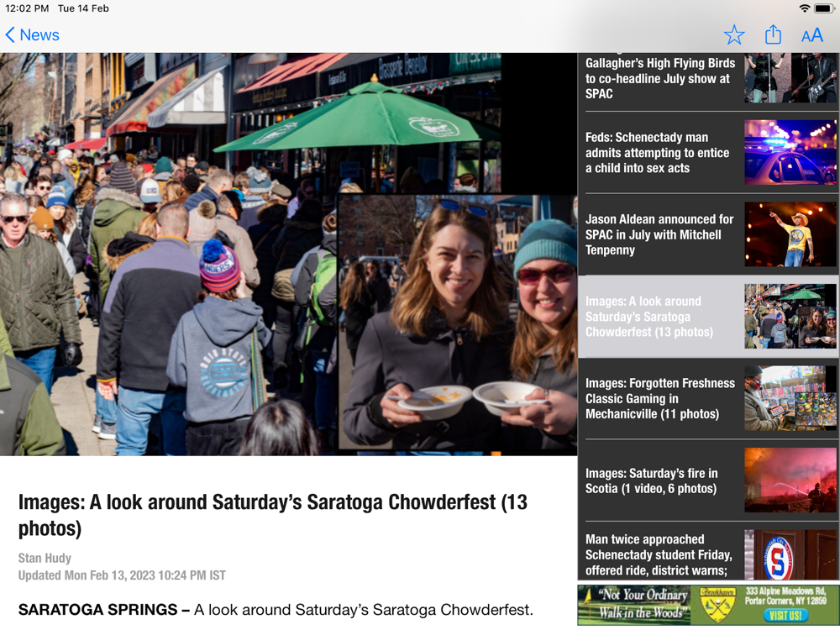Screen dimensions: 840x630
Task: Click the Visit Us button in the ad banner
Action: point(785,616)
